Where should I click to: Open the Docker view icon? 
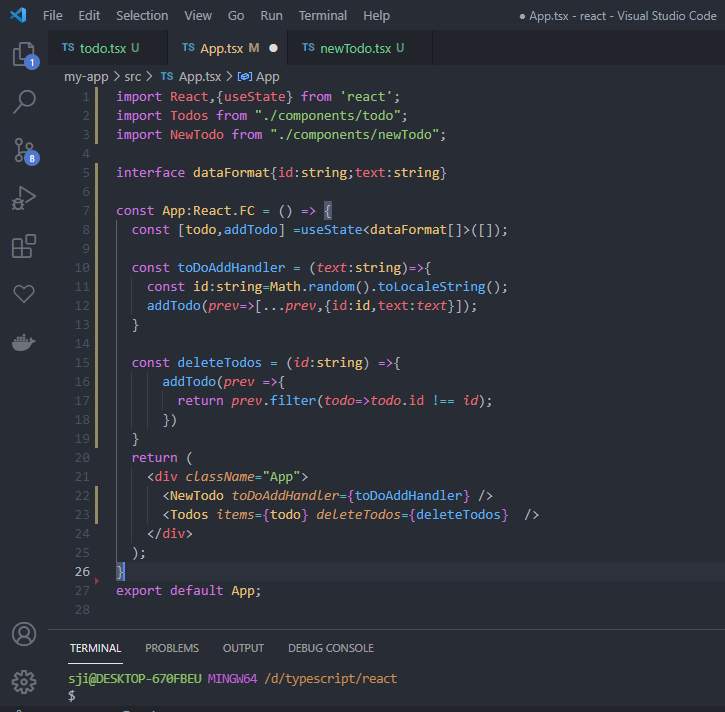click(24, 342)
